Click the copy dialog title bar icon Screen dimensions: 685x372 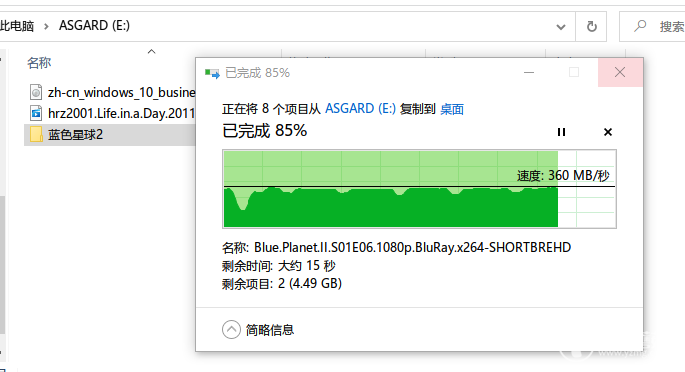coord(212,73)
